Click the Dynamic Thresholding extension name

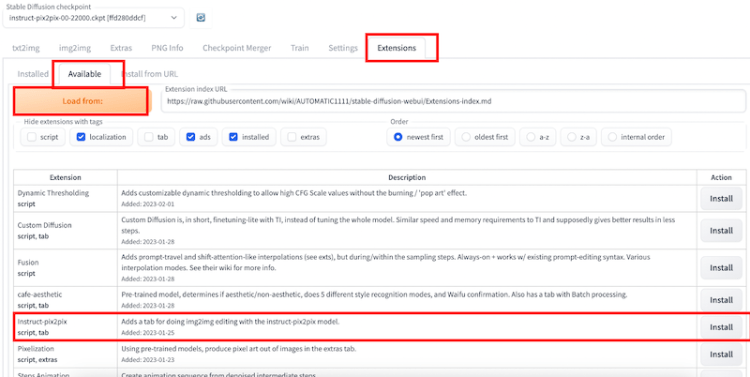click(53, 193)
